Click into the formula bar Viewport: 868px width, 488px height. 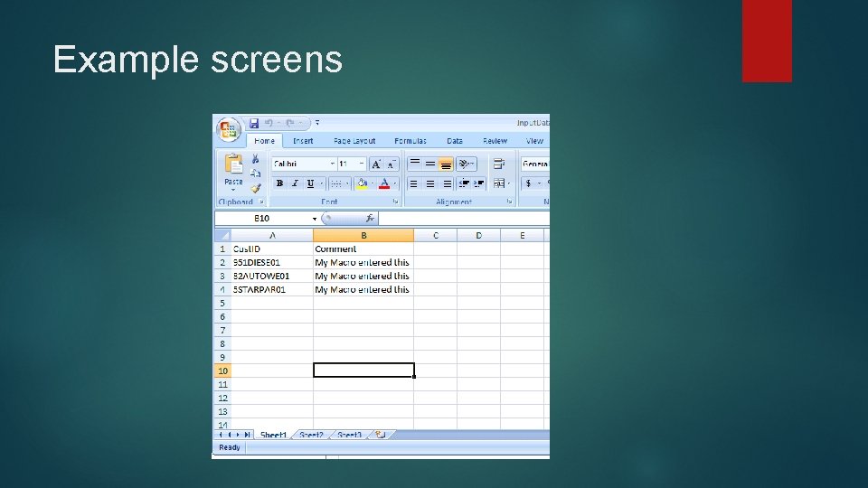(x=465, y=219)
